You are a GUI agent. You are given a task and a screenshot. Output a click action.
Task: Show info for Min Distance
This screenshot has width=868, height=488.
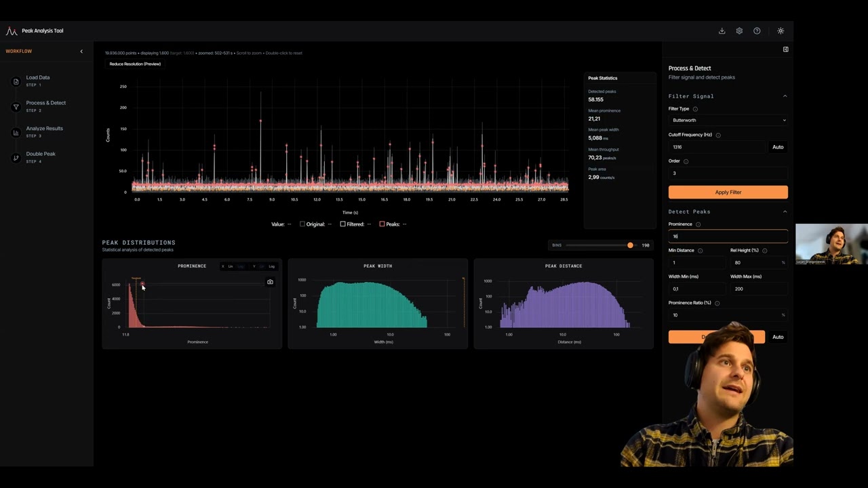700,251
